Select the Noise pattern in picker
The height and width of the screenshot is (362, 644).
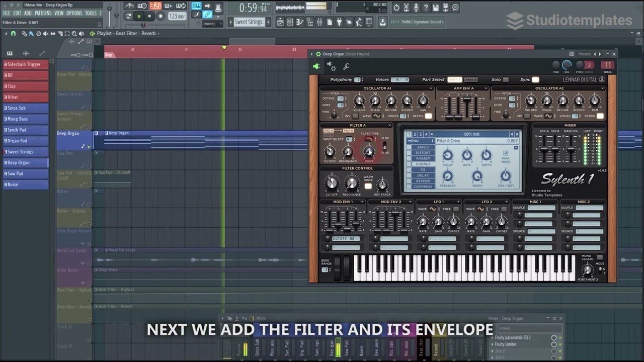[26, 185]
